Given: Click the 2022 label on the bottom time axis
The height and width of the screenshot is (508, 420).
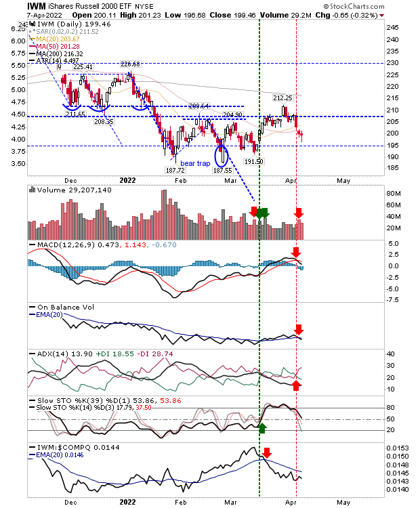Looking at the screenshot, I should [x=127, y=502].
